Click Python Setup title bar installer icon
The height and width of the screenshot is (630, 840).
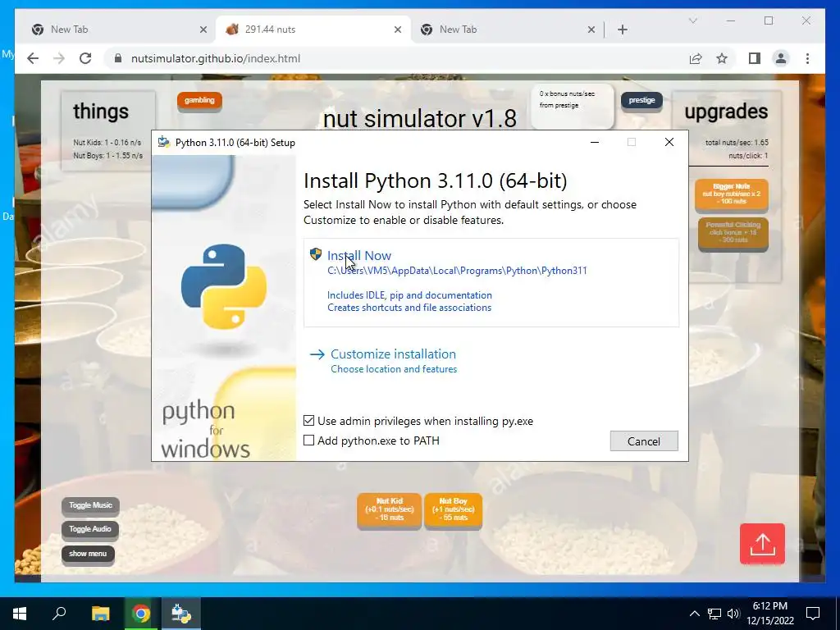coord(164,143)
